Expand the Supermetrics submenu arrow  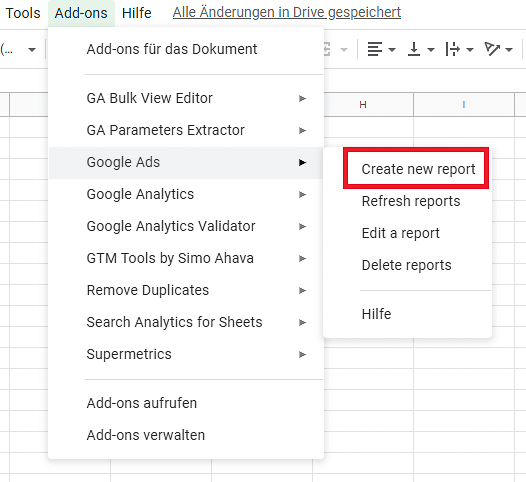302,355
